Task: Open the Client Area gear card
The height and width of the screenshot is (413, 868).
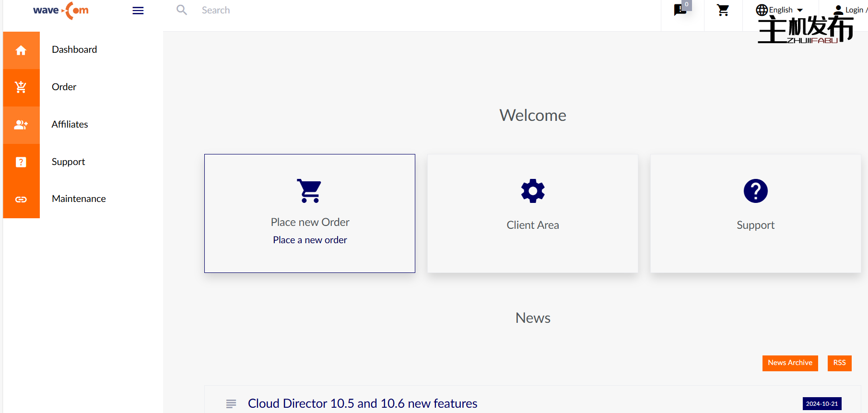Action: 532,213
